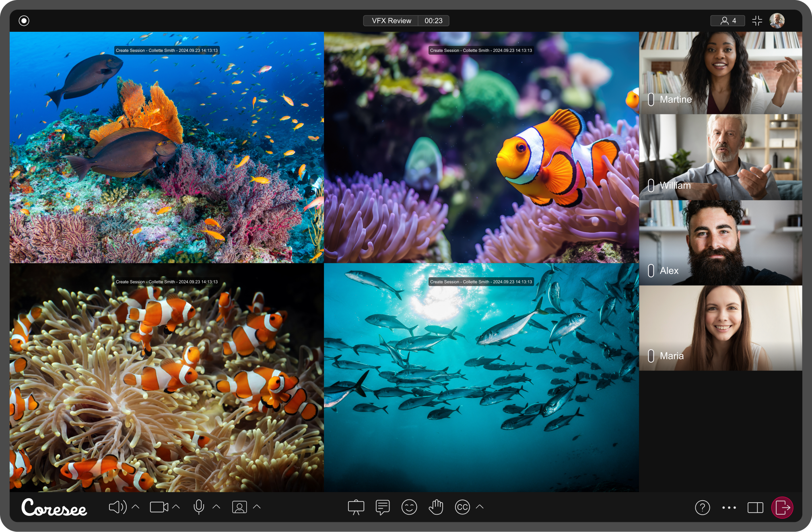Exit fullscreen with the collapse icon
Viewport: 812px width, 532px height.
point(757,21)
